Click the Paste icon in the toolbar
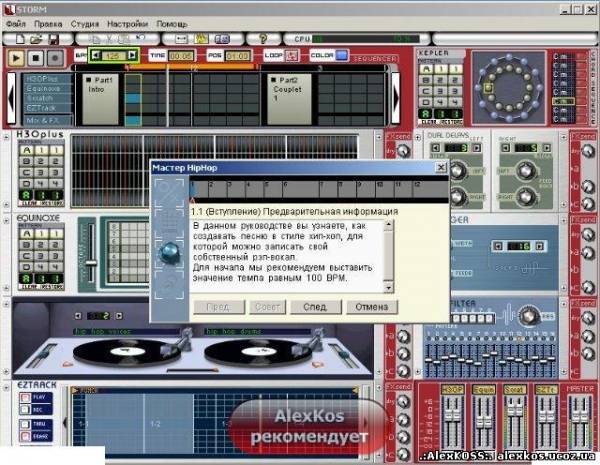600x465 pixels. pyautogui.click(x=124, y=39)
